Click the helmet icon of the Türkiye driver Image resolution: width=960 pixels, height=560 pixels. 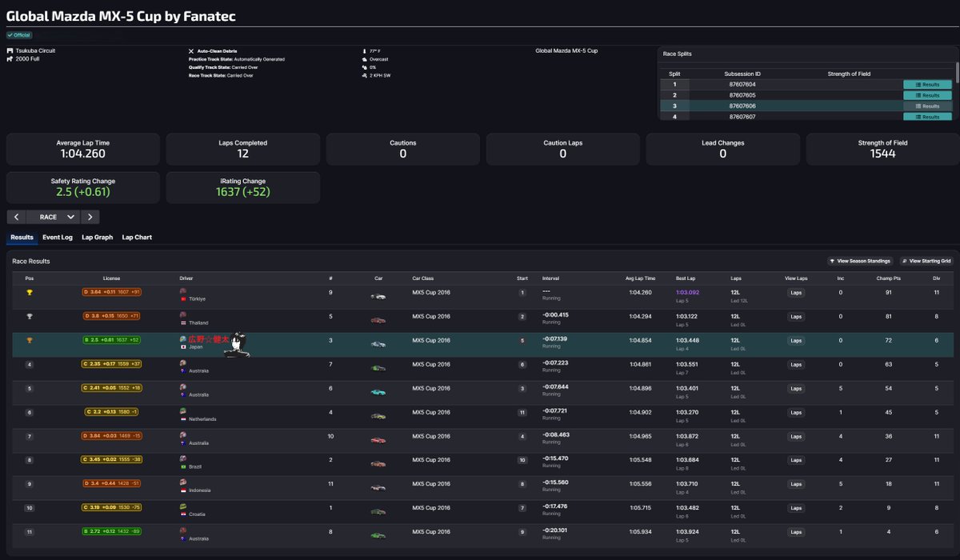point(183,290)
